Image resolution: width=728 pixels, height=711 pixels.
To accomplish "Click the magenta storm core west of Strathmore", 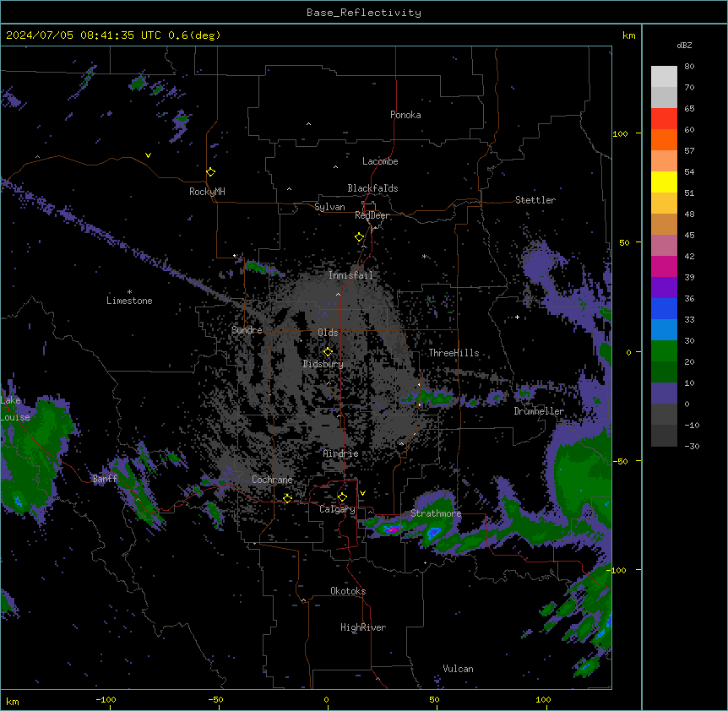I will point(393,529).
